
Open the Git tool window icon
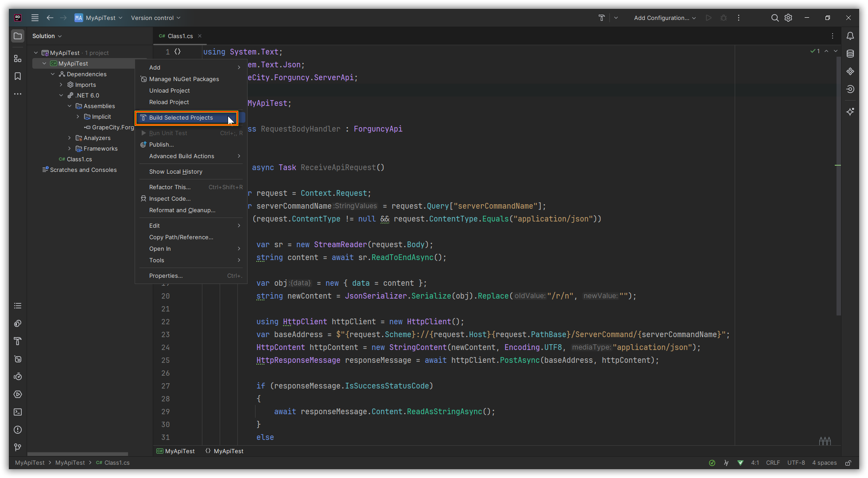pos(18,447)
